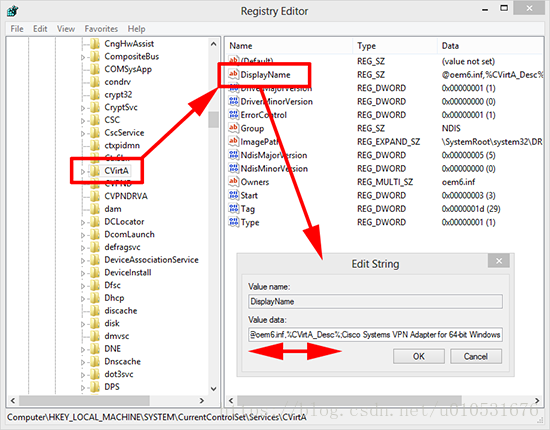The height and width of the screenshot is (430, 550).
Task: Click the Value name field
Action: tap(375, 302)
